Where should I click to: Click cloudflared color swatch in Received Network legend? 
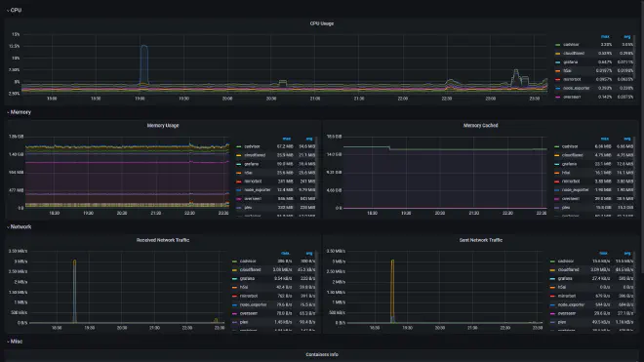pos(234,270)
